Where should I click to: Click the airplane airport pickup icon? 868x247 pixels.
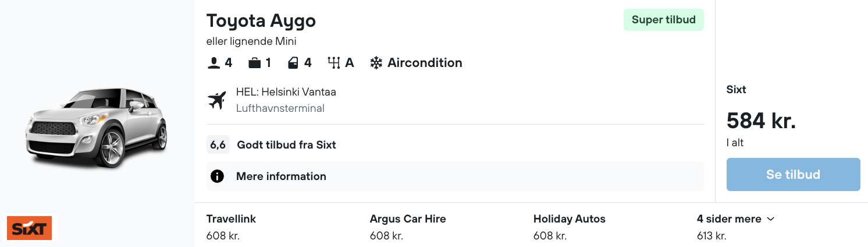point(217,100)
